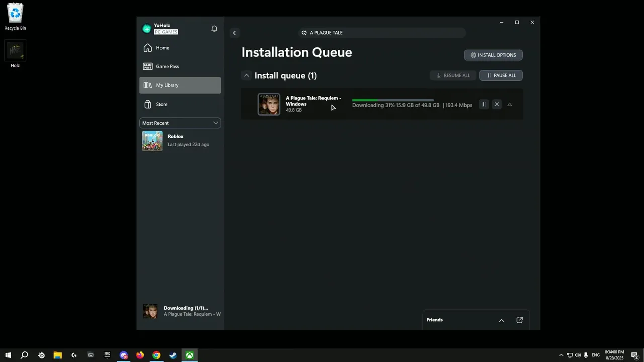Click the 'A Plague Tale: Requiem - Windows' title
644x362 pixels.
313,101
